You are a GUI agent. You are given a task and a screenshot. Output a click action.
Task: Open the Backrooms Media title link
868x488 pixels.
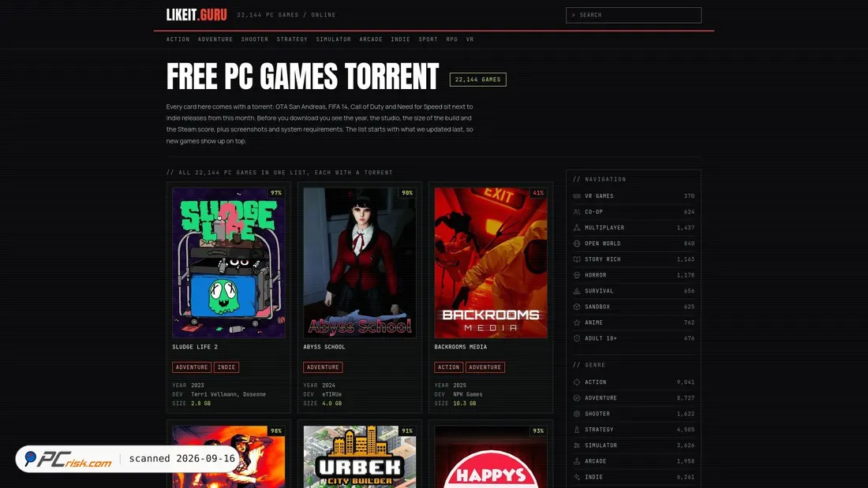[461, 347]
